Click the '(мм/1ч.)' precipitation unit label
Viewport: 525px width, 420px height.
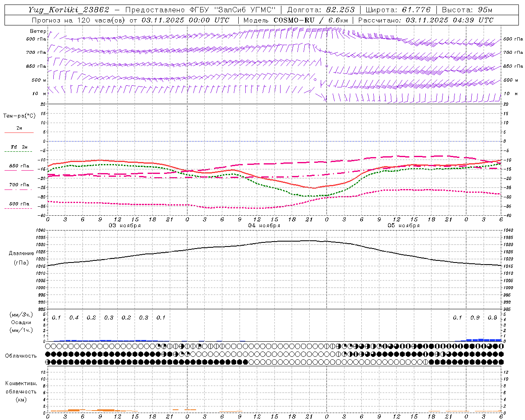click(x=21, y=330)
